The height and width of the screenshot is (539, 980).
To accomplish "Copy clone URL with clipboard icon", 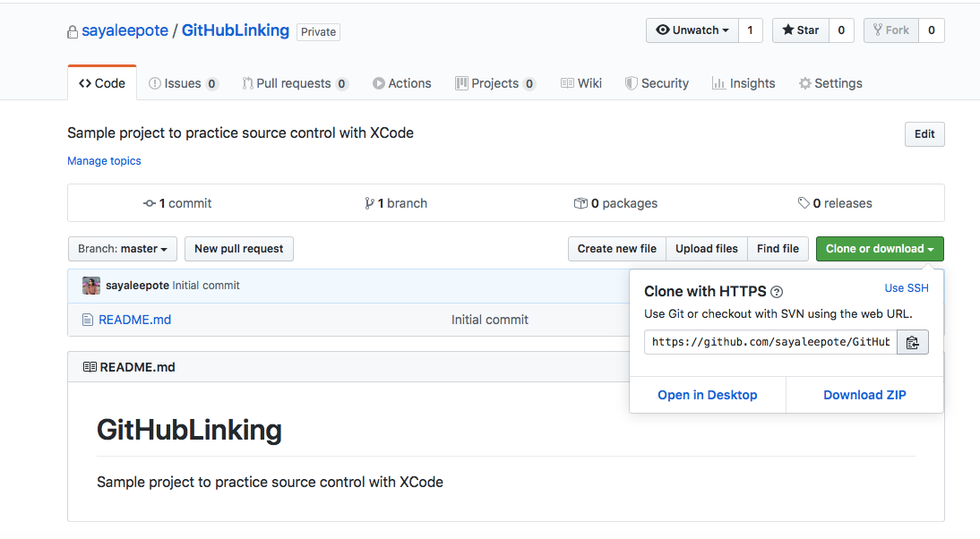I will coord(913,342).
